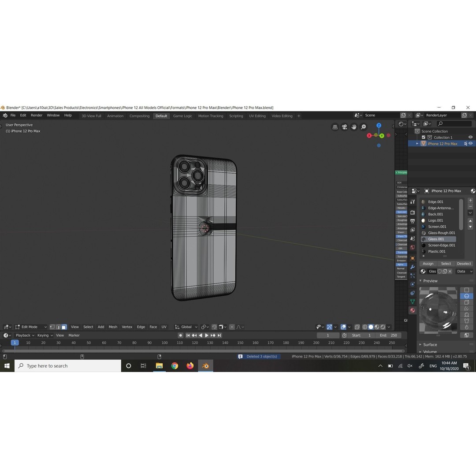Enable solid viewport shading

coord(371,327)
